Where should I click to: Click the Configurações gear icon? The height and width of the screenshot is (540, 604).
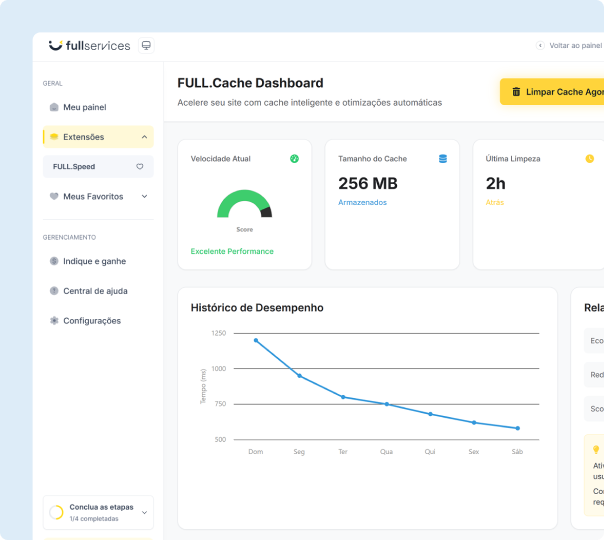click(x=54, y=321)
